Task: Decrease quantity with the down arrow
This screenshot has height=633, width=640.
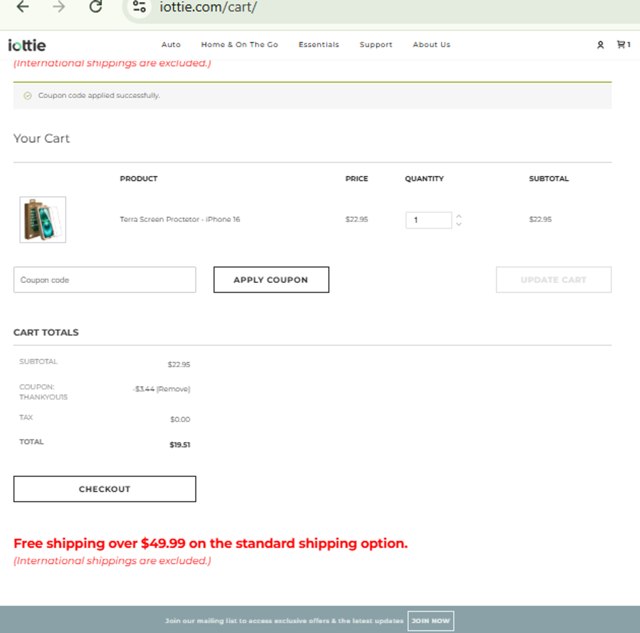Action: tap(459, 224)
